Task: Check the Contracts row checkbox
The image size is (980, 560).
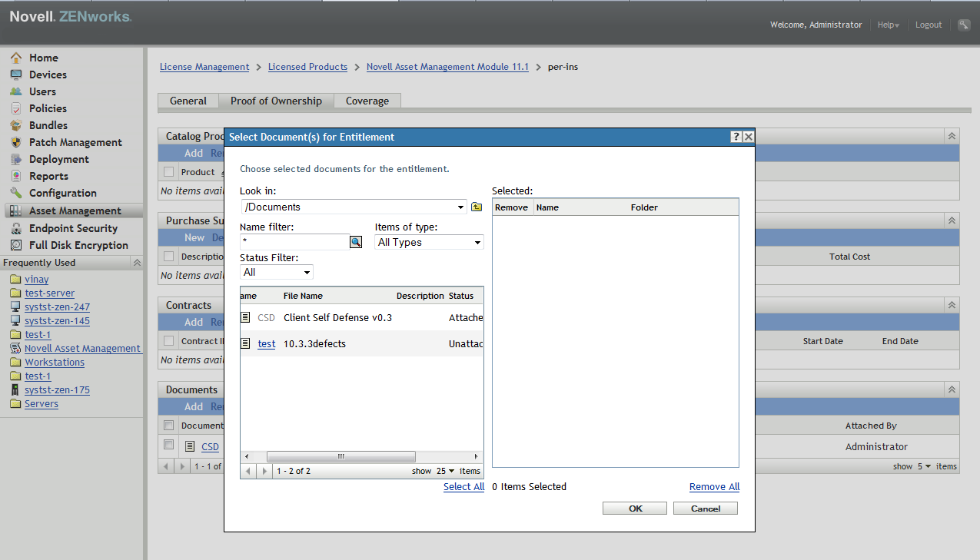Action: click(x=168, y=340)
